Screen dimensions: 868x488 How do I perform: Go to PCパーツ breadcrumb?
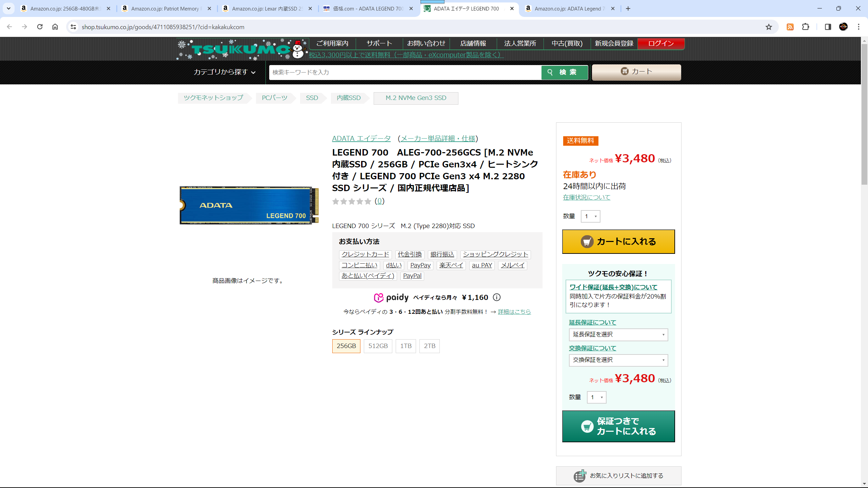274,98
